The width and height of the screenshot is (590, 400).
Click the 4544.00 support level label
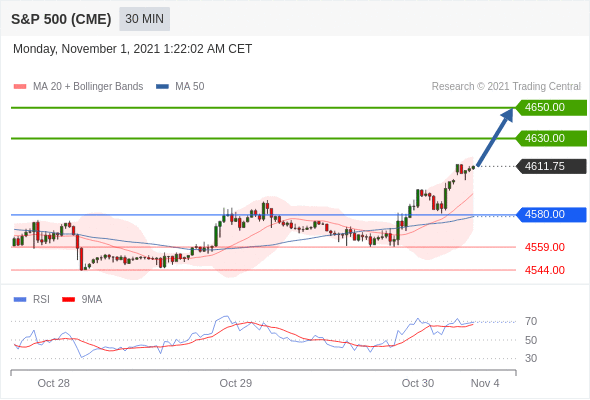pyautogui.click(x=545, y=270)
